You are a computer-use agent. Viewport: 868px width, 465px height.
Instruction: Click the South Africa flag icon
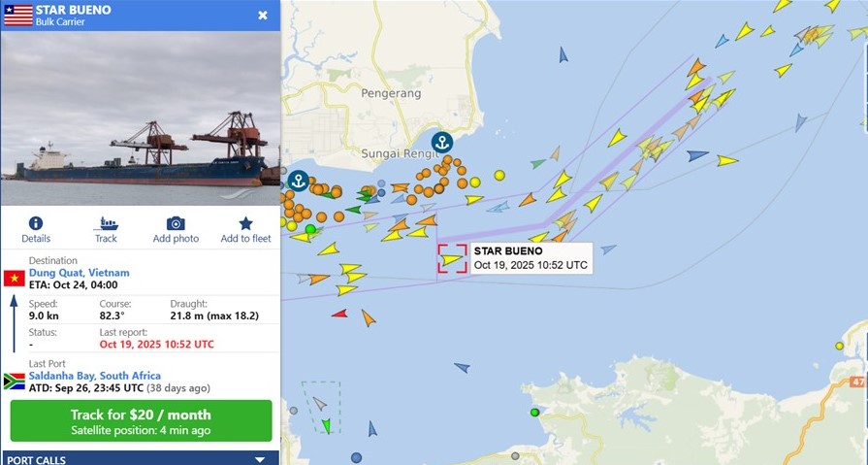15,382
